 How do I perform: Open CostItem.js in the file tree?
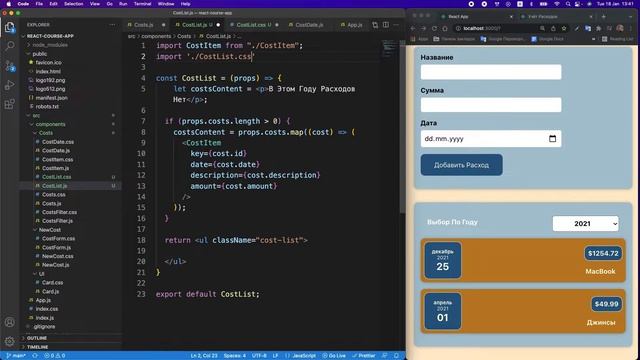click(x=55, y=168)
